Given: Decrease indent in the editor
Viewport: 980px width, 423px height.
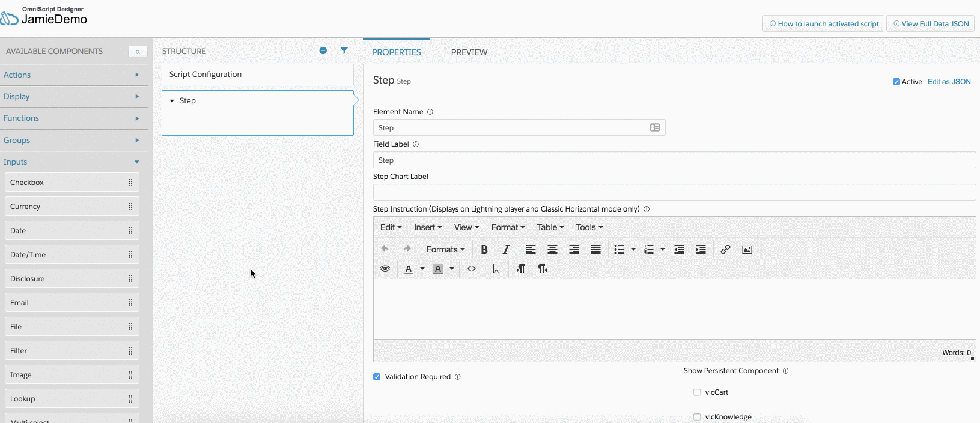Looking at the screenshot, I should point(679,249).
